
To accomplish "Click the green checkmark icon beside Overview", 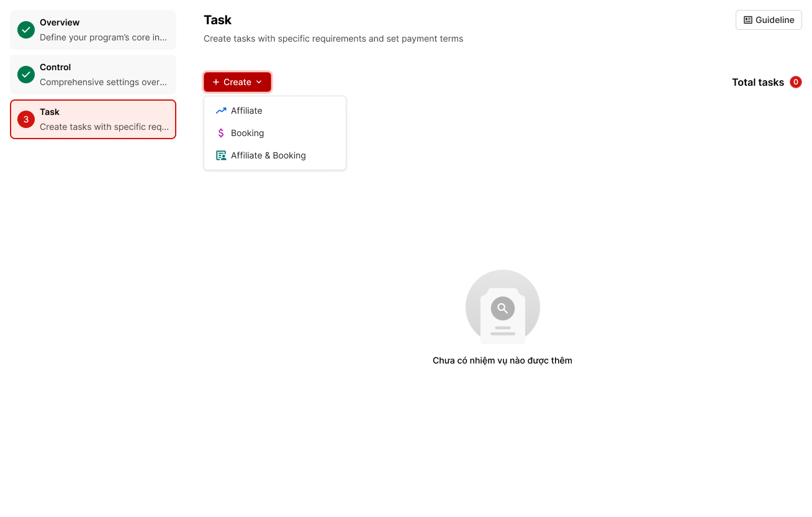I will pos(26,30).
